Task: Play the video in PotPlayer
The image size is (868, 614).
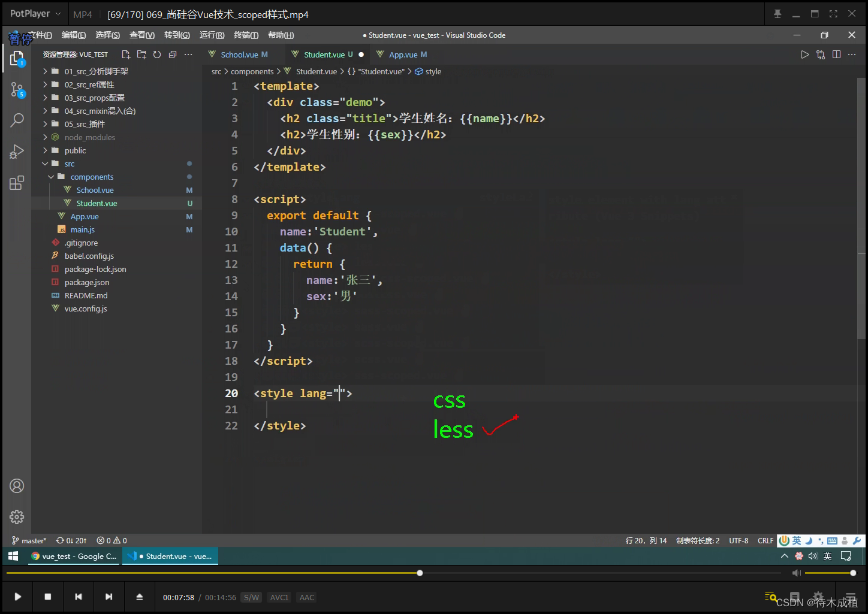Action: (17, 597)
